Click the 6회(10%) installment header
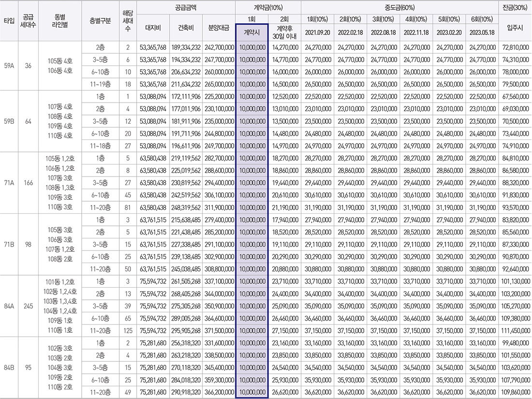The width and height of the screenshot is (532, 399). 482,19
